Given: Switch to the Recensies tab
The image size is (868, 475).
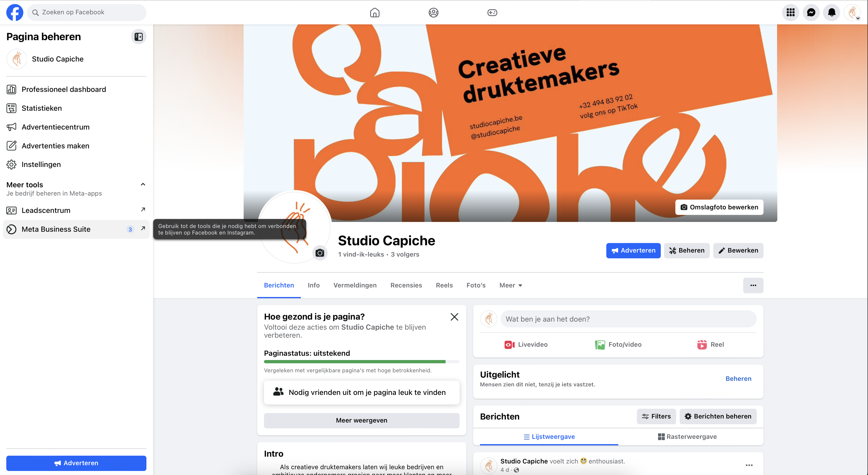Looking at the screenshot, I should pos(406,285).
